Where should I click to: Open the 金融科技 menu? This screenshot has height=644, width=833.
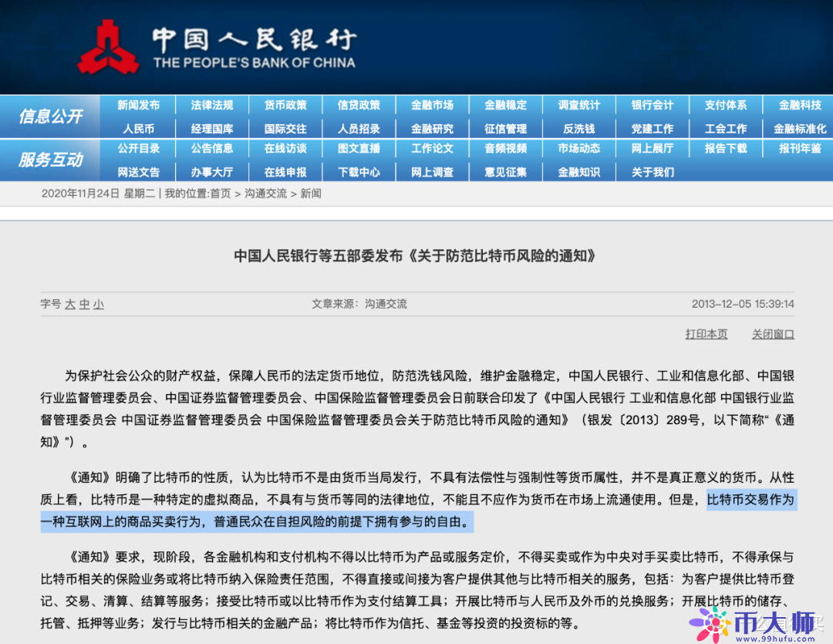pos(799,105)
